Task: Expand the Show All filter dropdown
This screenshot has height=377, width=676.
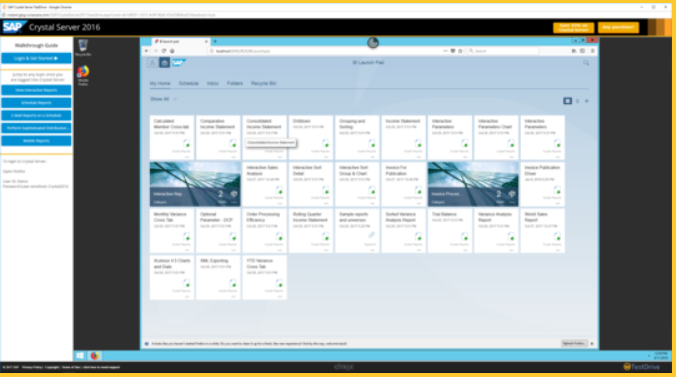Action: [x=164, y=99]
